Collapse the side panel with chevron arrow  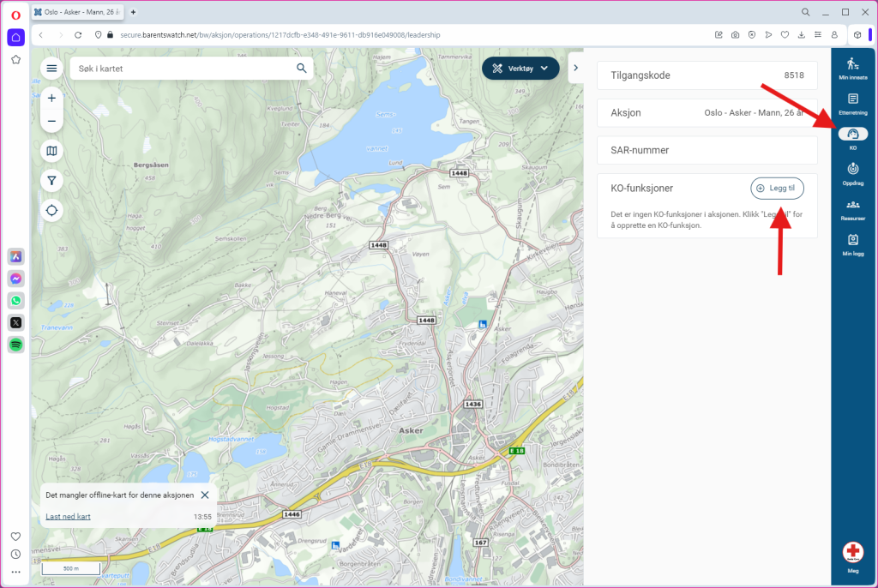(575, 68)
